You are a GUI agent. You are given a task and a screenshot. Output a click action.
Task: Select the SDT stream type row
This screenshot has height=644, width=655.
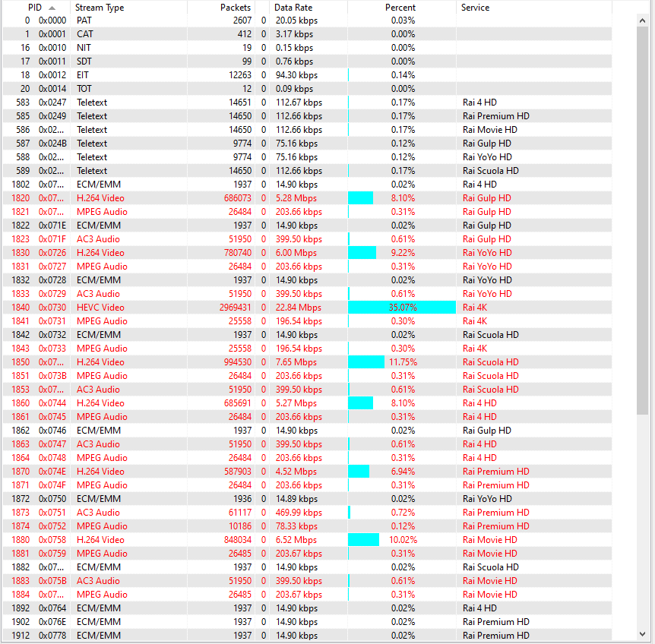point(307,62)
